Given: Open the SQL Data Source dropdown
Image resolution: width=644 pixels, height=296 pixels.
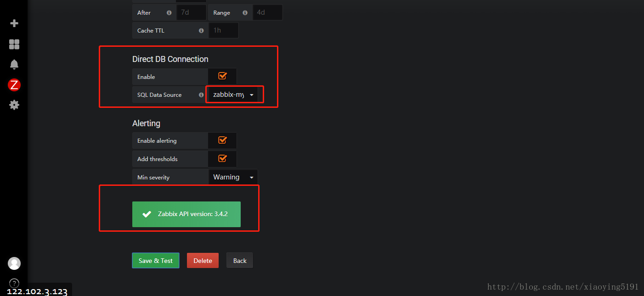Looking at the screenshot, I should [x=233, y=95].
